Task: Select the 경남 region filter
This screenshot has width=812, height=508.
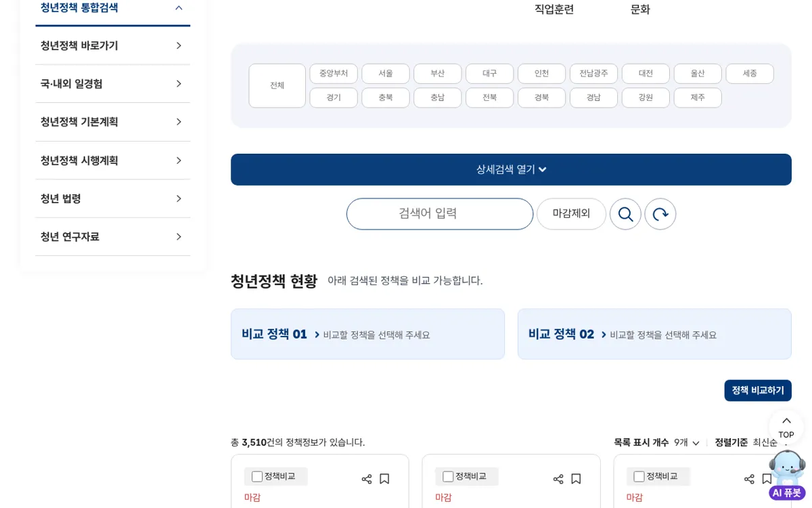Action: click(593, 98)
